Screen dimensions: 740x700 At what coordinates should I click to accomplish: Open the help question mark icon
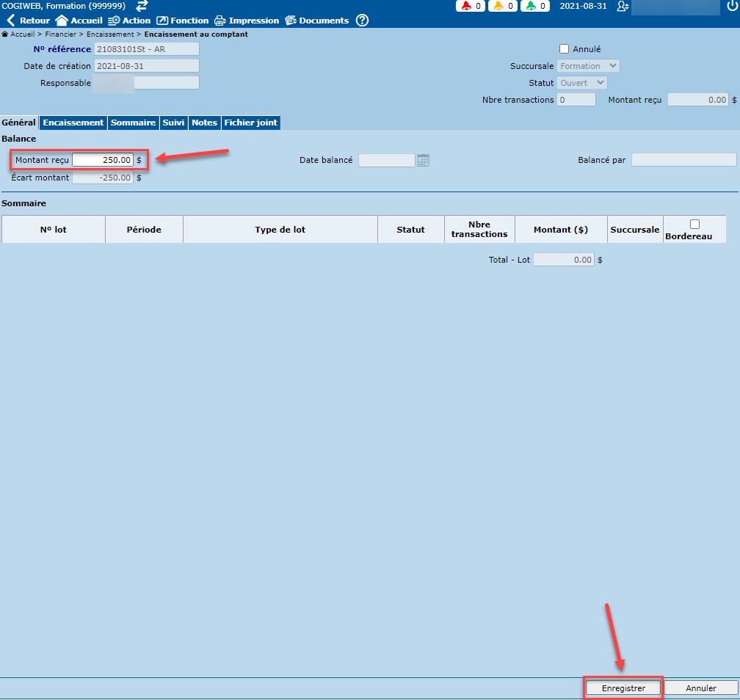362,21
